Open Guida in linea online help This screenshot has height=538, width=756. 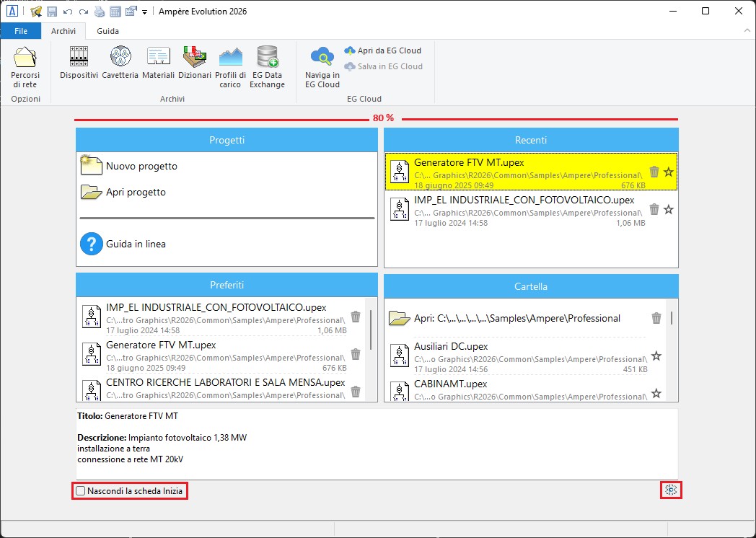coord(123,244)
